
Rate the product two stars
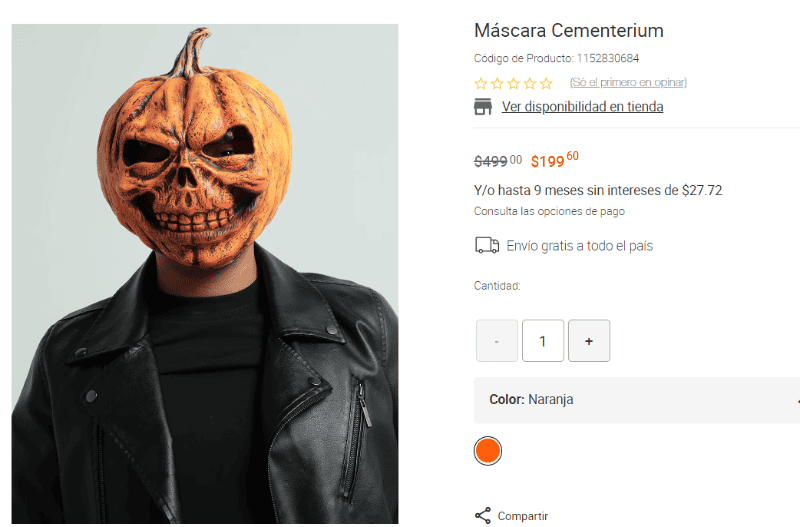tap(497, 83)
